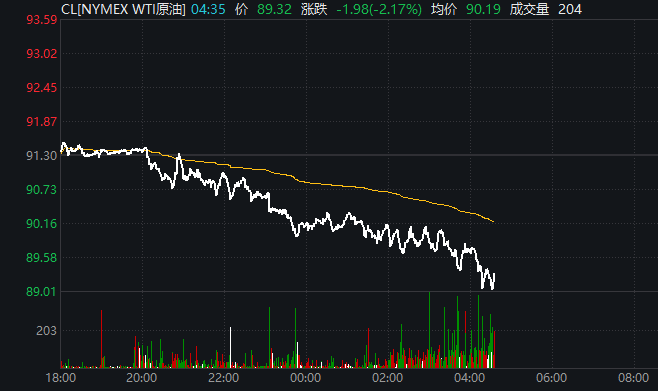
Task: Click the 20:00 time axis label
Action: tap(141, 378)
